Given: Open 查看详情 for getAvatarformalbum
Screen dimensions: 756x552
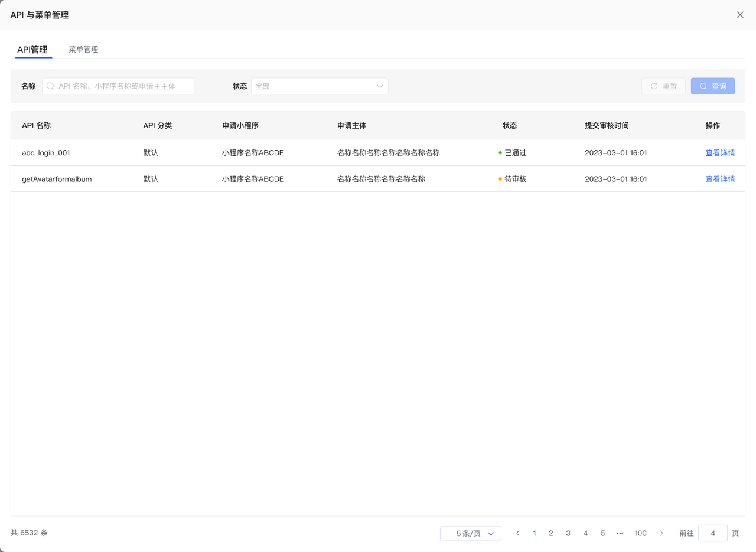Looking at the screenshot, I should click(x=720, y=179).
